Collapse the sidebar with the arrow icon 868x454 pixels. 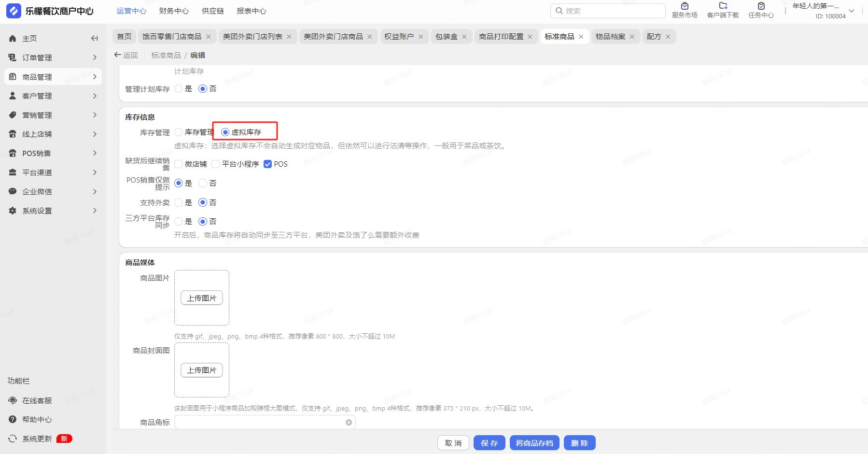95,38
